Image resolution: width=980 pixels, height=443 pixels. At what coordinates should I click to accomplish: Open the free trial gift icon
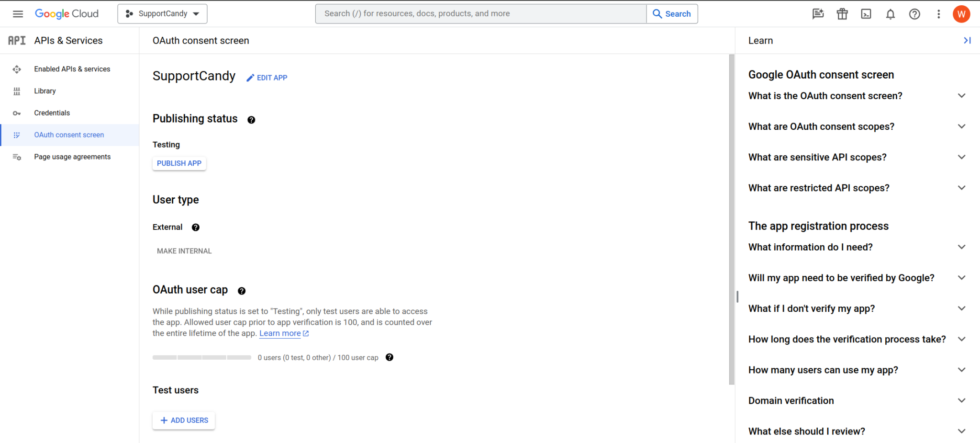(x=842, y=14)
